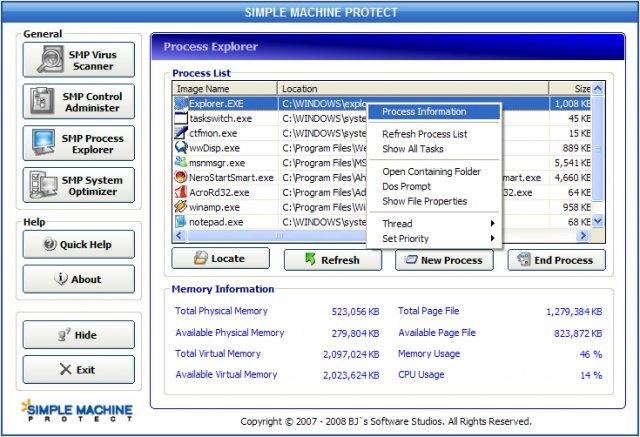This screenshot has width=640, height=437.
Task: Click the New Process window icon
Action: (411, 260)
